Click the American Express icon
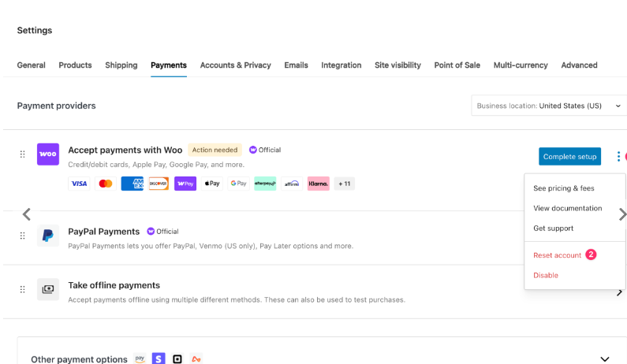This screenshot has width=627, height=364. 132,184
